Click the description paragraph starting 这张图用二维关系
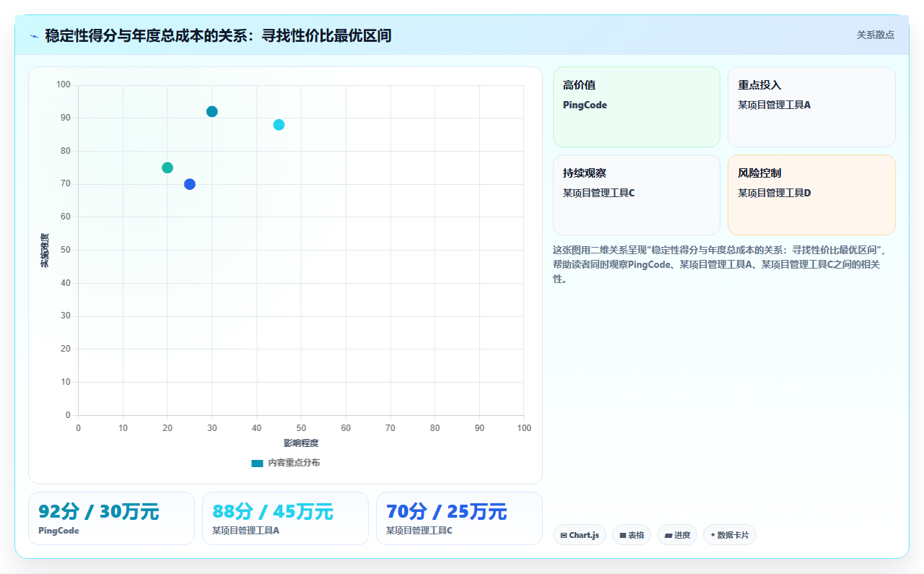Screen dimensions: 924x574 (x=720, y=264)
